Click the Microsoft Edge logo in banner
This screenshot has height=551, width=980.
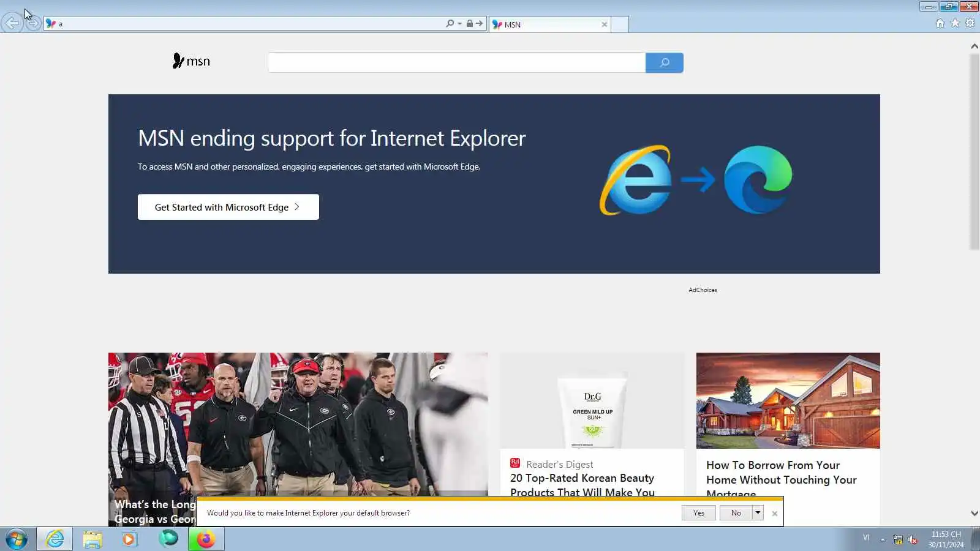[x=758, y=179]
